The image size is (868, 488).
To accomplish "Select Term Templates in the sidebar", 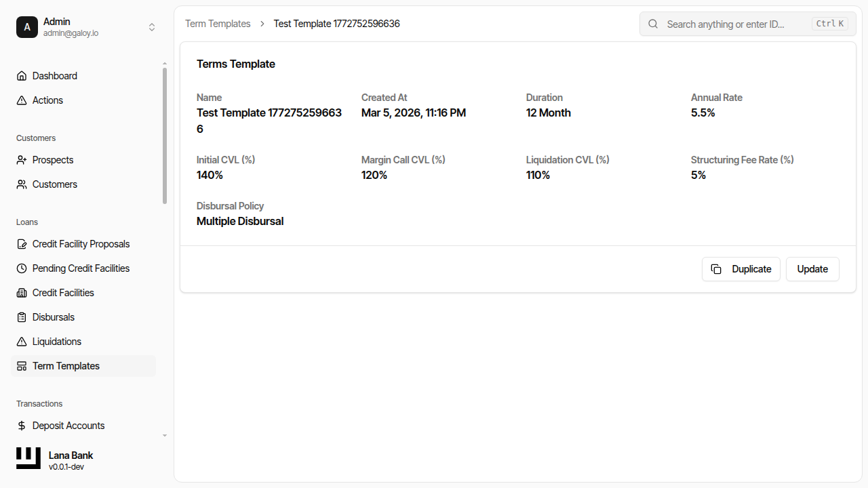I will (66, 366).
